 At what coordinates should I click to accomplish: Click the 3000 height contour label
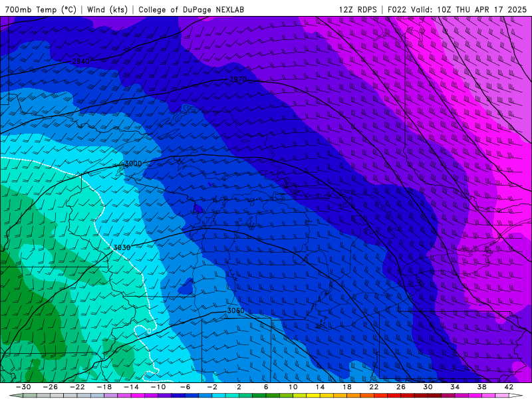coord(133,164)
